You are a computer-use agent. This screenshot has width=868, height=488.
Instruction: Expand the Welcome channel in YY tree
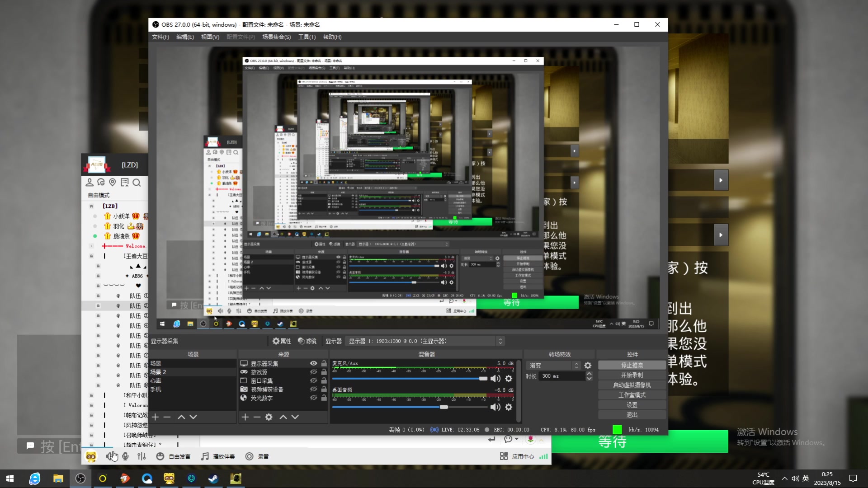91,246
